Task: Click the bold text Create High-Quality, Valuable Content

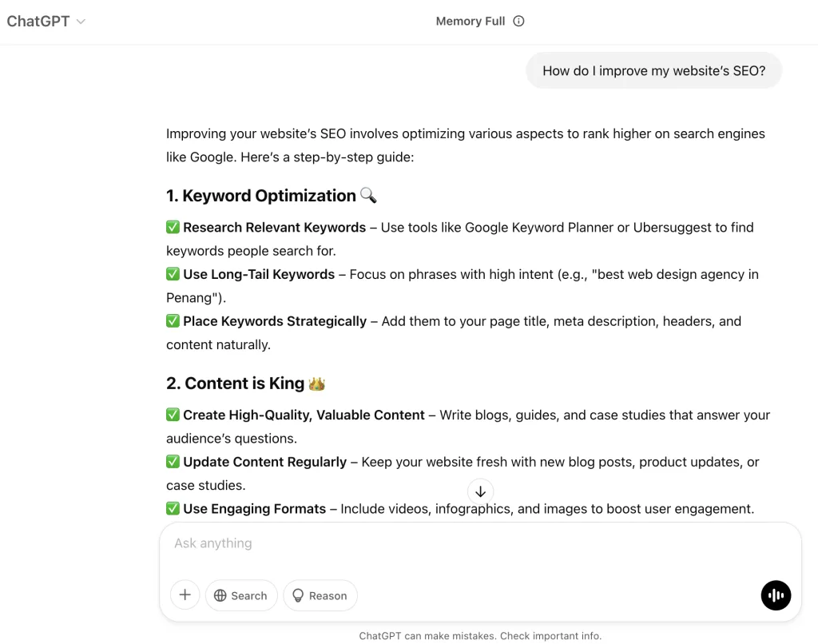Action: click(304, 415)
